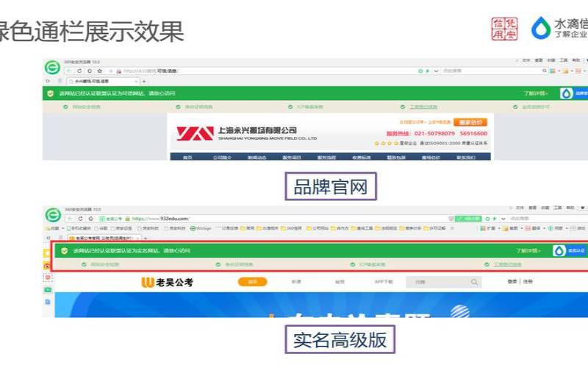This screenshot has width=588, height=368.
Task: Open 公司简介 in the Yongxing navigation bar
Action: coord(222,158)
